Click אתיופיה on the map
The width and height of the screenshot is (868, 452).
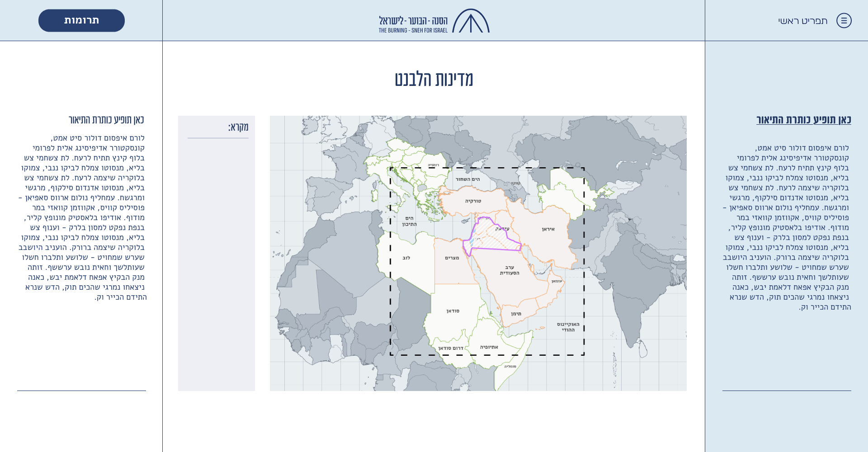[489, 347]
